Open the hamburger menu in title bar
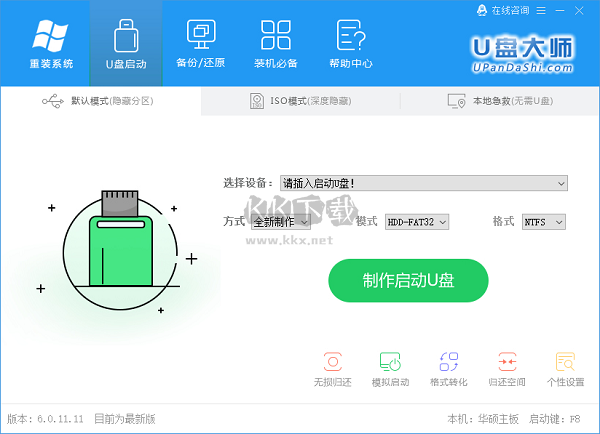The height and width of the screenshot is (434, 600). click(x=541, y=11)
